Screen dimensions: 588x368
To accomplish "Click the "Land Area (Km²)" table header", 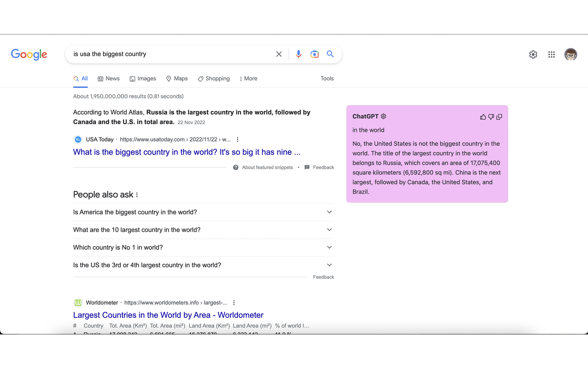I will 209,326.
